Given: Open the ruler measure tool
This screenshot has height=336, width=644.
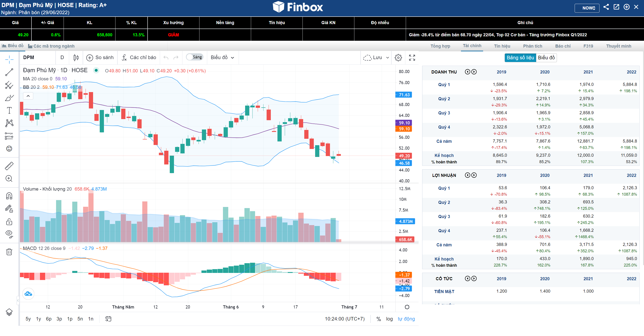Looking at the screenshot, I should (9, 166).
